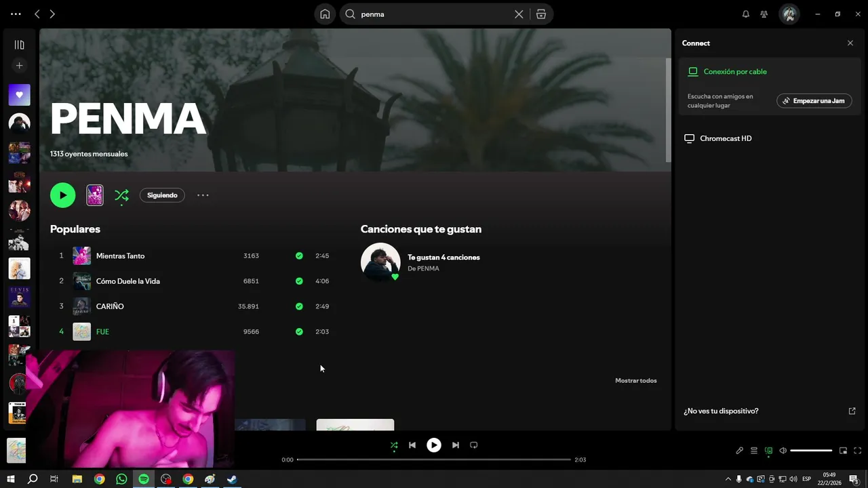Screen dimensions: 868x488
Task: Open more options for PENMA artist
Action: tap(203, 195)
